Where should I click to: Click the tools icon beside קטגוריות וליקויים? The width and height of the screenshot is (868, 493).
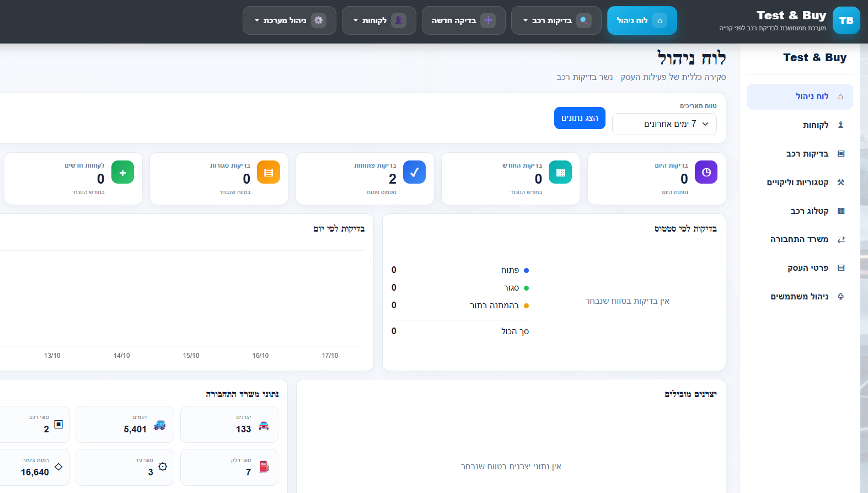pos(840,183)
